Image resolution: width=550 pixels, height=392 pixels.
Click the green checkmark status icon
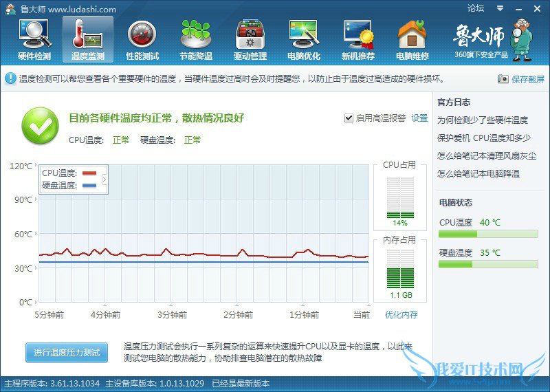(41, 126)
